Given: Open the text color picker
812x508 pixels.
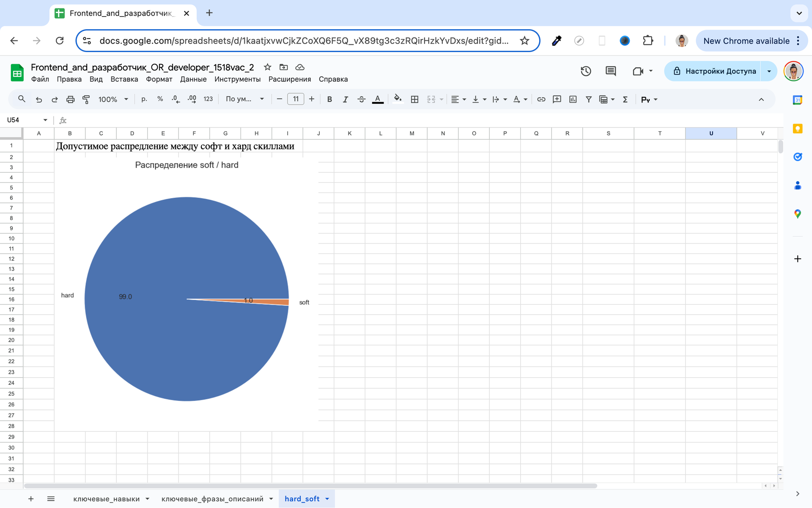Looking at the screenshot, I should click(378, 99).
